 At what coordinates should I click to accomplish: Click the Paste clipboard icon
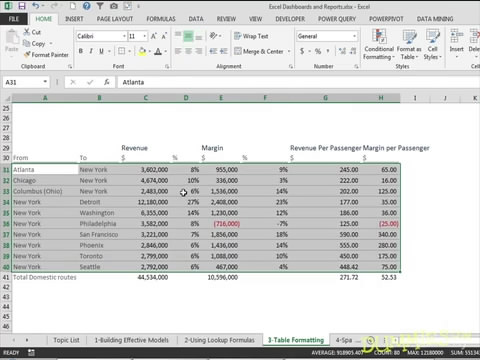[x=12, y=37]
